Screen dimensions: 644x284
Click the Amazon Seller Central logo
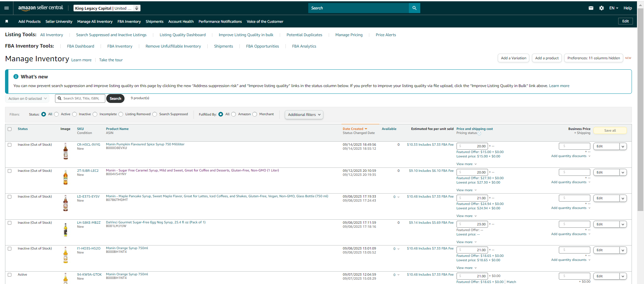41,8
